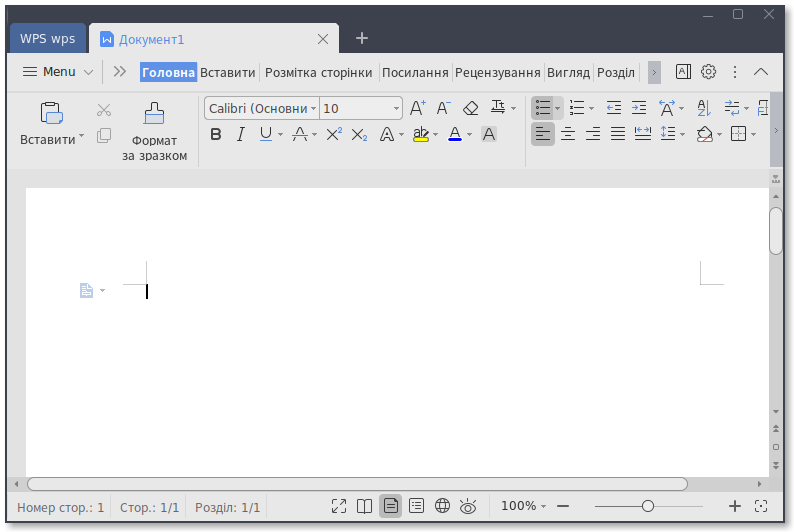Click the zoom slider handle
This screenshot has width=794, height=532.
click(648, 506)
